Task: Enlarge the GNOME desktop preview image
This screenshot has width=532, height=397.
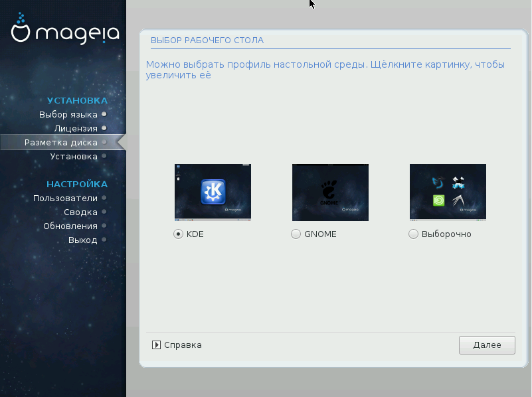Action: 330,193
